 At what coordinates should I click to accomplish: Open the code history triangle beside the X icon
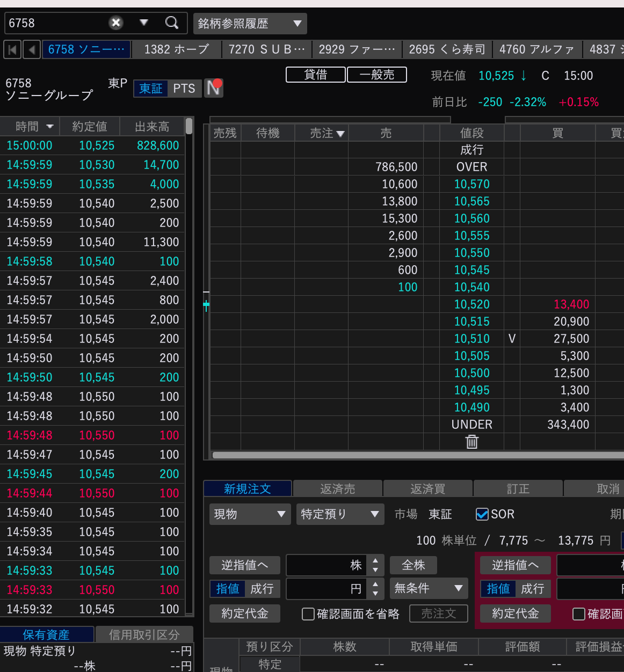(x=143, y=23)
